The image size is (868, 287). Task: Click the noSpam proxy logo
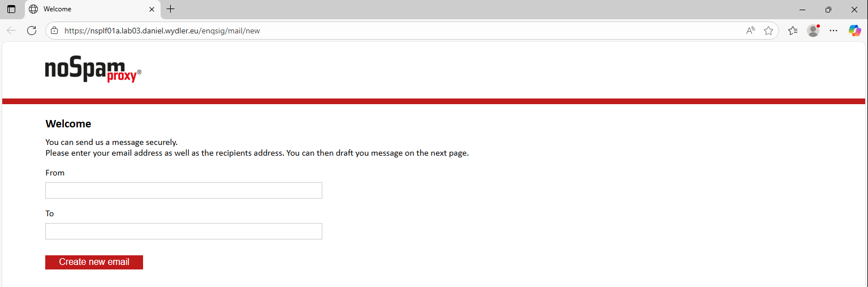coord(93,70)
